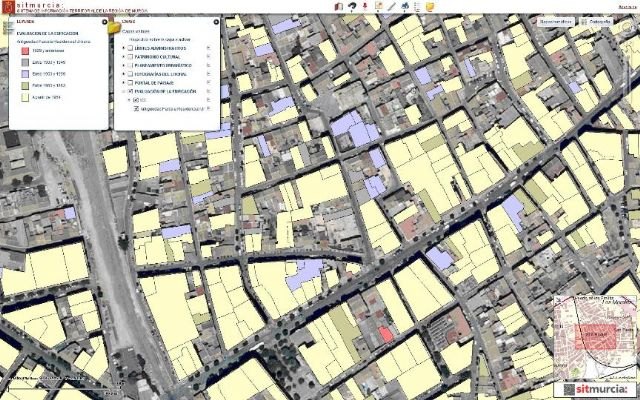
Task: Open the note editing tool in toolbar
Action: click(x=379, y=6)
